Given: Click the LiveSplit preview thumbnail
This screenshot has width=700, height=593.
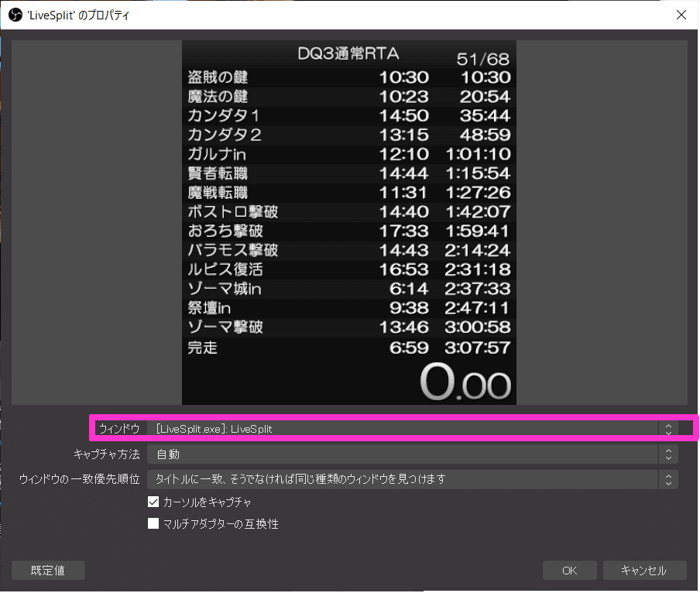Looking at the screenshot, I should pyautogui.click(x=349, y=223).
